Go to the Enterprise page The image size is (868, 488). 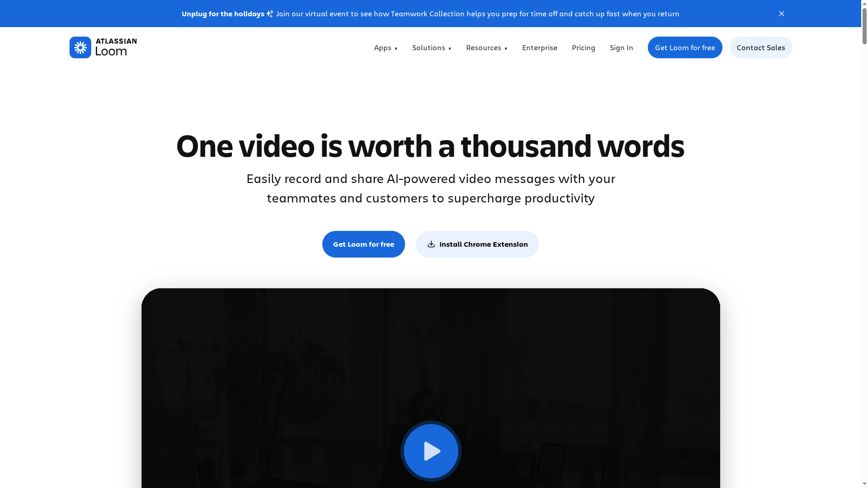(539, 47)
